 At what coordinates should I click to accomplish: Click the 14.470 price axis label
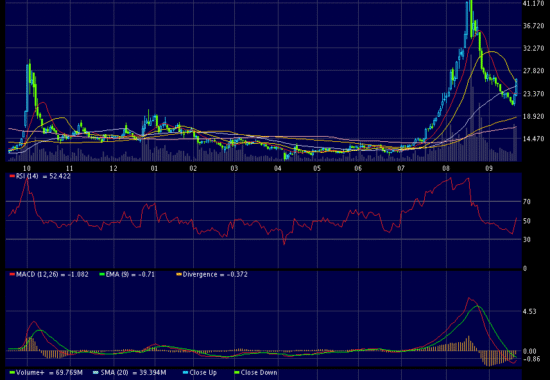coord(533,139)
